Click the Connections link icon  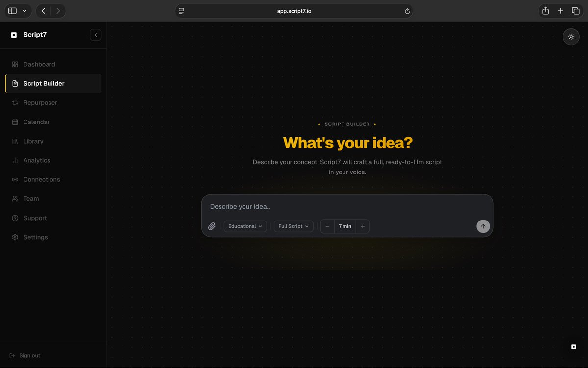point(15,179)
